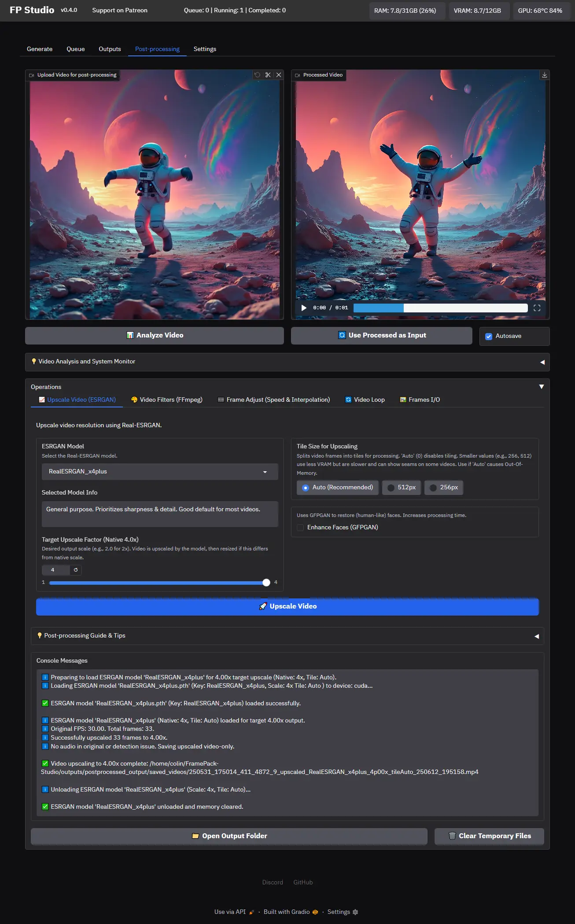
Task: Click the undo icon on uploaded video
Action: 258,75
